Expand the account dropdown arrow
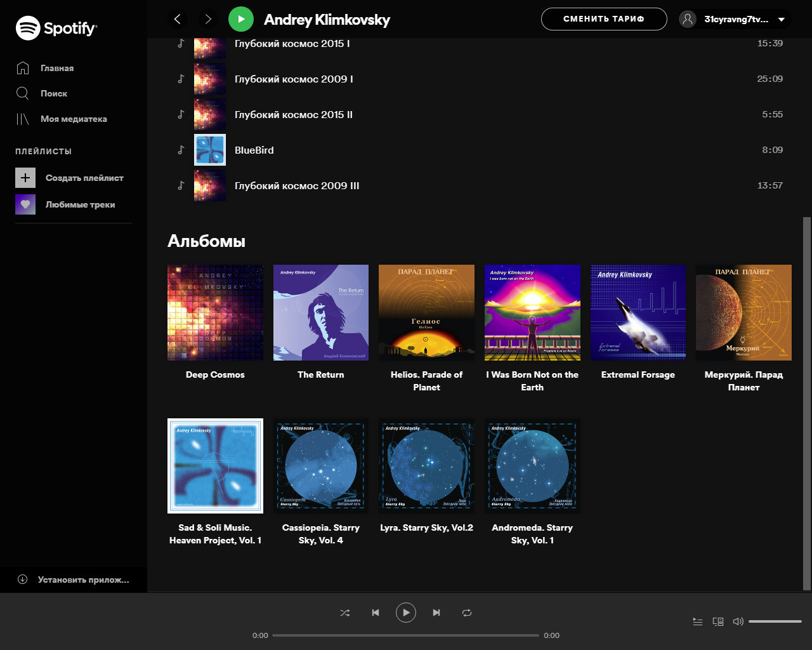Screen dimensions: 812x650 click(x=782, y=20)
